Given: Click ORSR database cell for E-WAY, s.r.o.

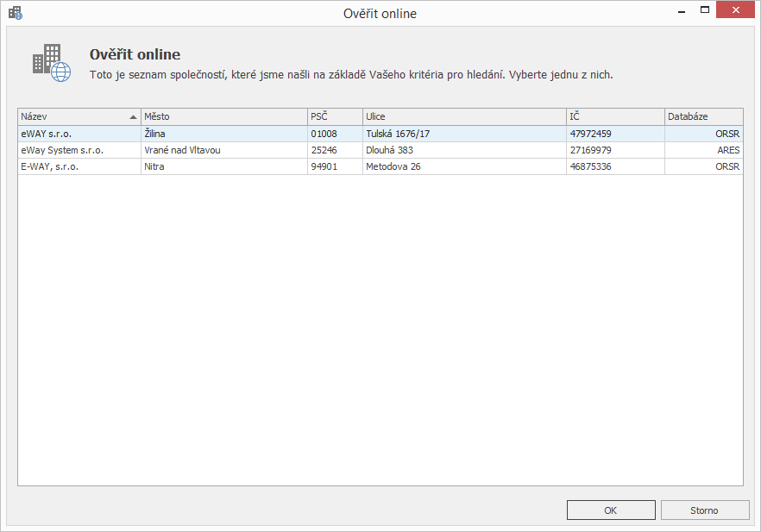Looking at the screenshot, I should [704, 166].
